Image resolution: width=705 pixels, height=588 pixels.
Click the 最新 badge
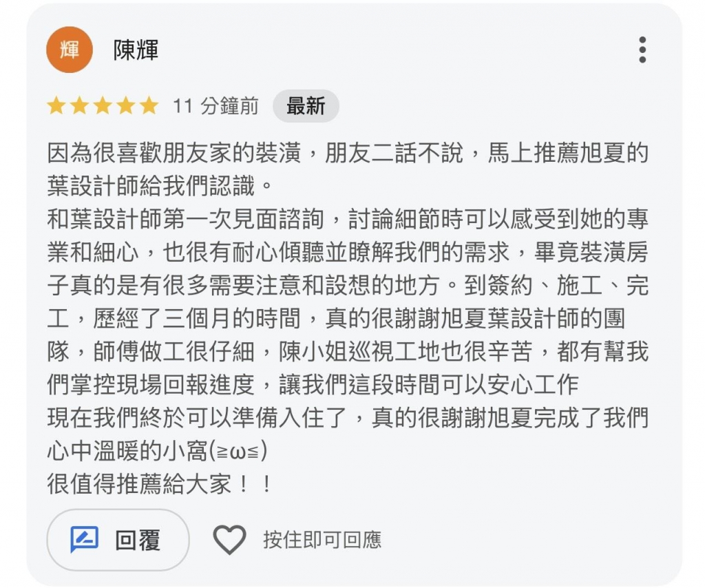[x=306, y=106]
